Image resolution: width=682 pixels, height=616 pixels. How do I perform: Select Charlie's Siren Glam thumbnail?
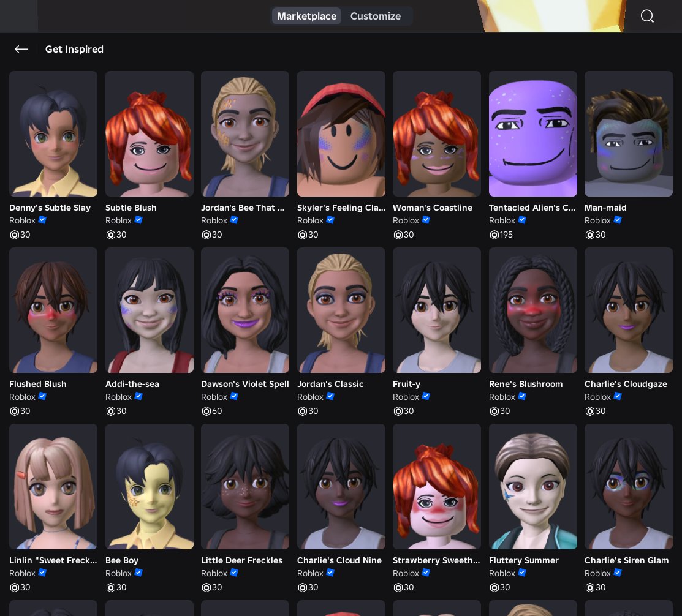coord(629,486)
